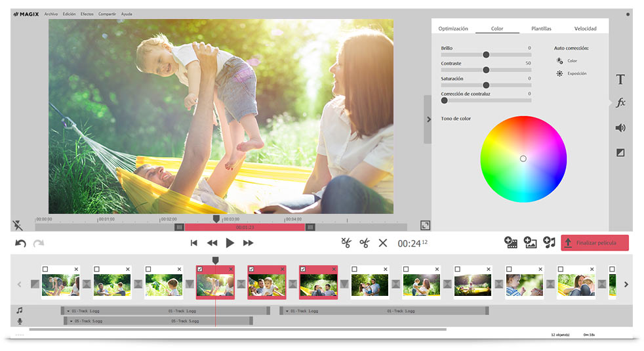This screenshot has width=644, height=351.
Task: Rewind the playback
Action: click(x=212, y=243)
